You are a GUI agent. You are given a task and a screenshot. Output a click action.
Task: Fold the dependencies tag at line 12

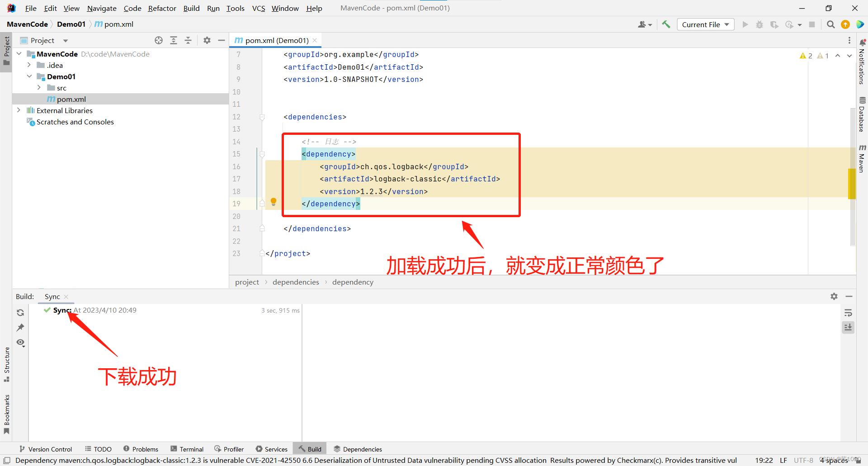pyautogui.click(x=262, y=117)
